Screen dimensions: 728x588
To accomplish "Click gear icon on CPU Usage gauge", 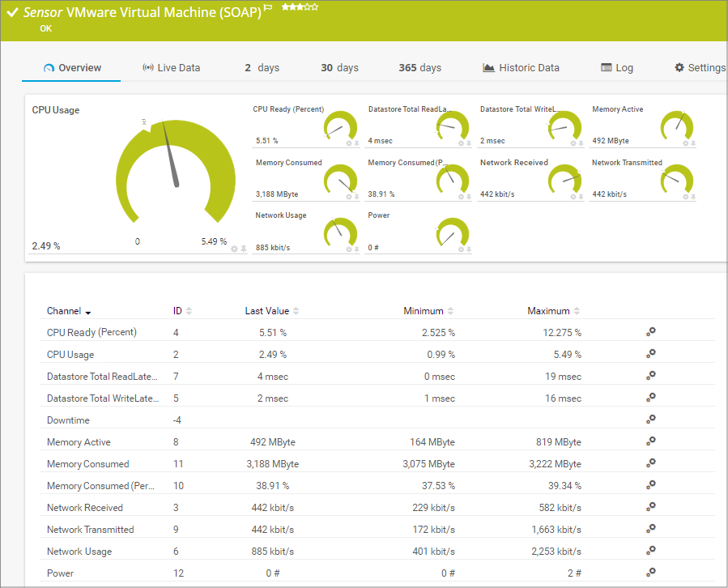I will click(234, 249).
